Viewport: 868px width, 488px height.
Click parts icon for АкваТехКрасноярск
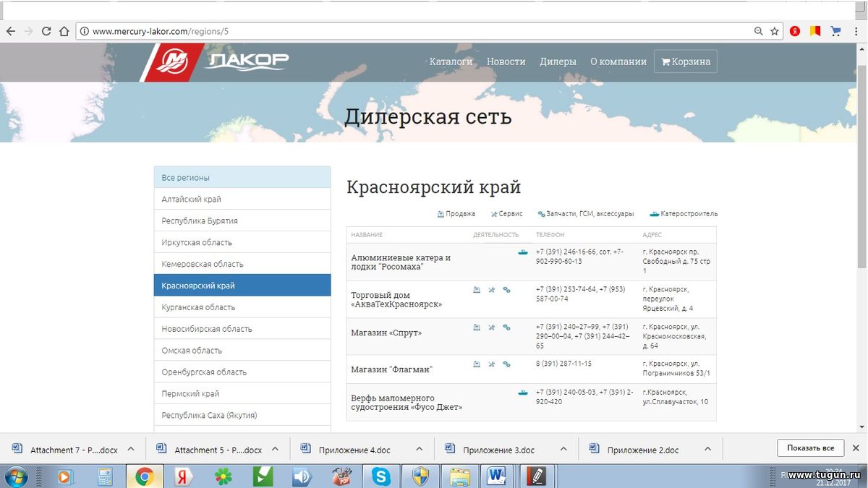tap(506, 289)
